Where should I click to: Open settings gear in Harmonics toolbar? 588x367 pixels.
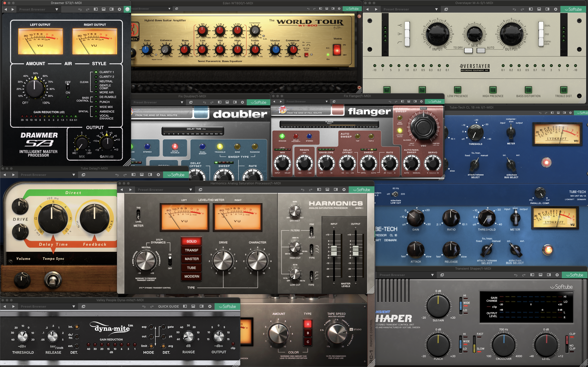tap(344, 190)
